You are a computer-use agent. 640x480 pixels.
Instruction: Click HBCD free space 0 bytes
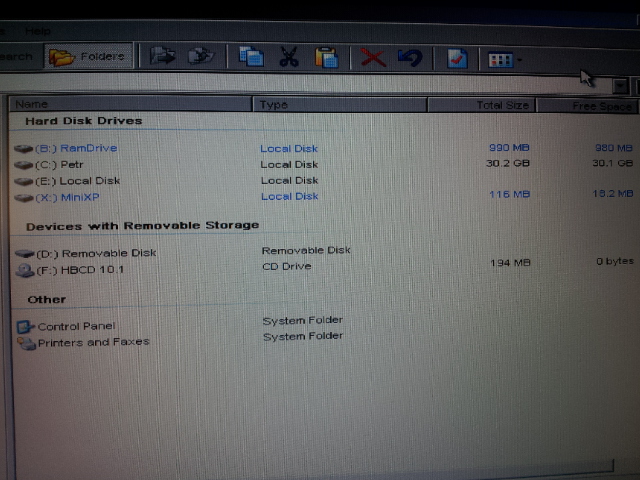coord(615,261)
